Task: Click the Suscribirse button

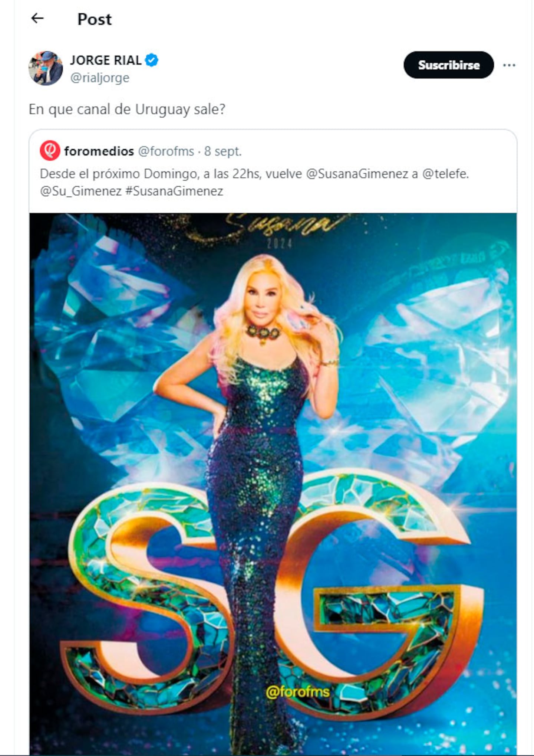Action: (449, 65)
